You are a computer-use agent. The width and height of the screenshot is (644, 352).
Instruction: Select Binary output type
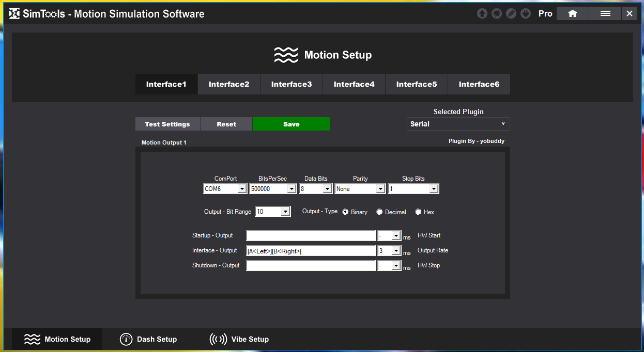355,212
